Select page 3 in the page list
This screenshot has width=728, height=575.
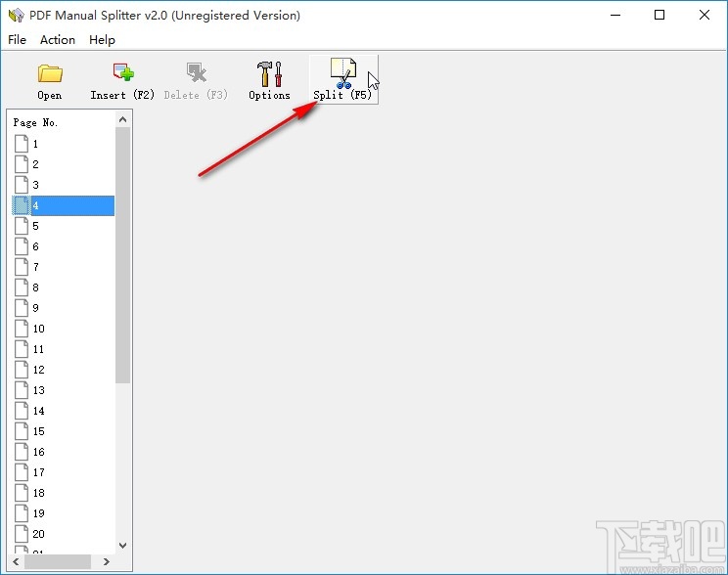pos(64,185)
